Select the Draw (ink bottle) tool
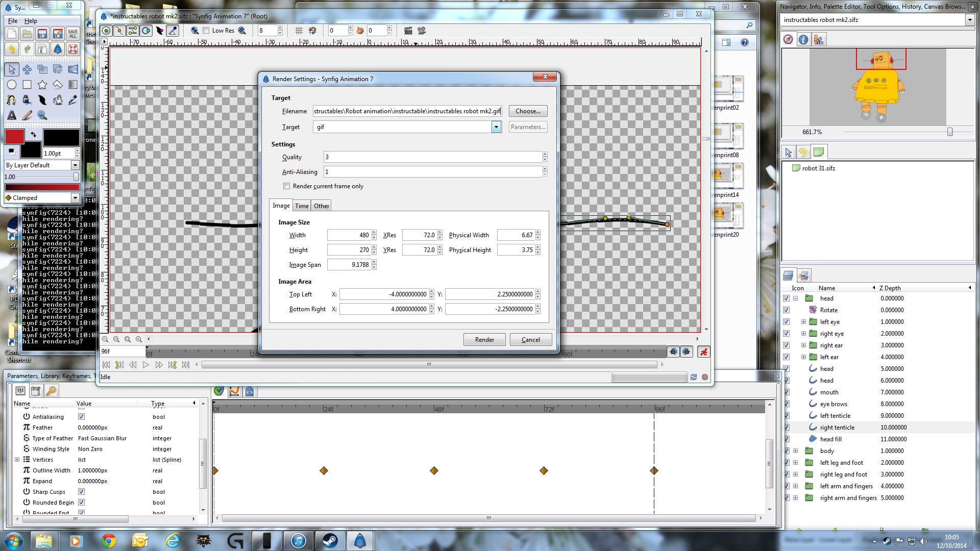This screenshot has height=551, width=980. pyautogui.click(x=27, y=100)
